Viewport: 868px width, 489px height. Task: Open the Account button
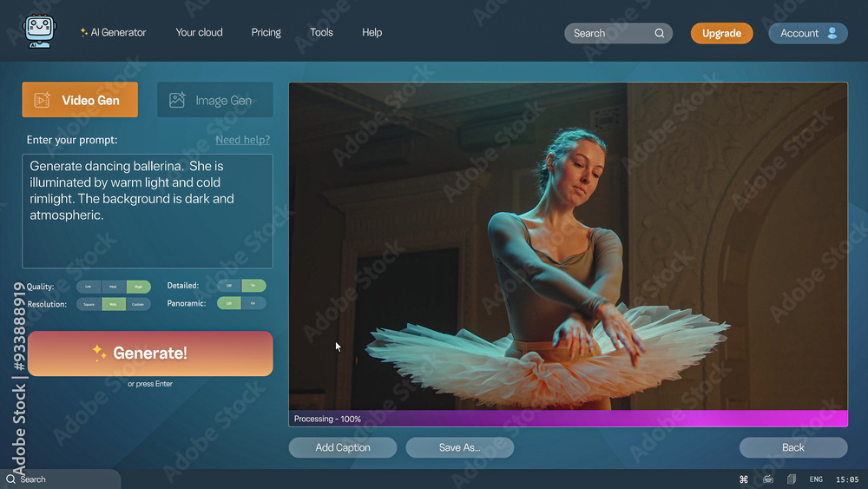(807, 33)
